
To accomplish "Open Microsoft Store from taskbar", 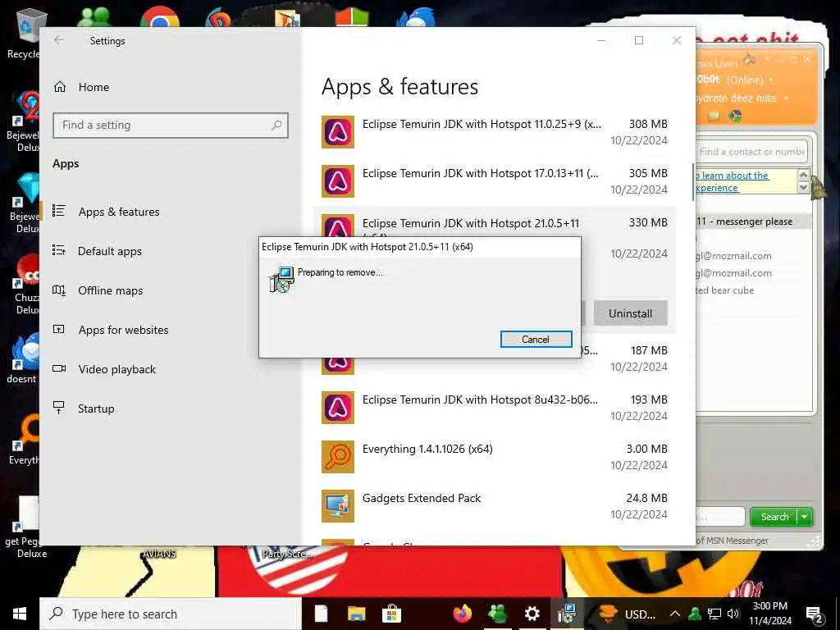I will [391, 614].
